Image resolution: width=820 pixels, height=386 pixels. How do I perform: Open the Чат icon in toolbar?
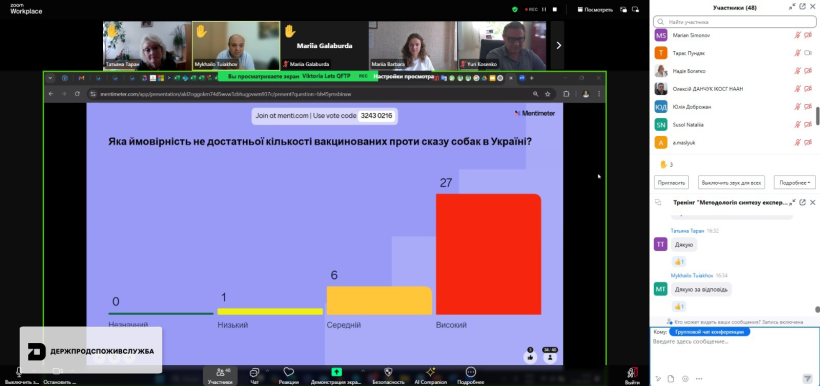tap(255, 372)
